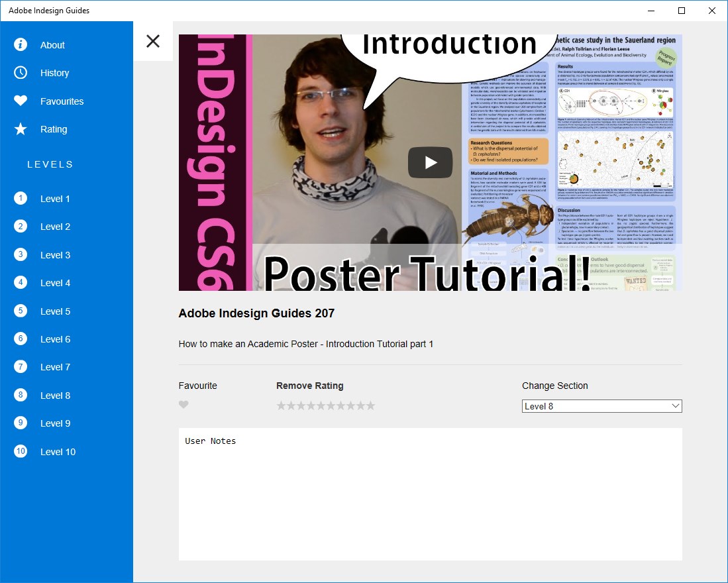
Task: Open the Level 4 label in sidebar
Action: pos(55,283)
